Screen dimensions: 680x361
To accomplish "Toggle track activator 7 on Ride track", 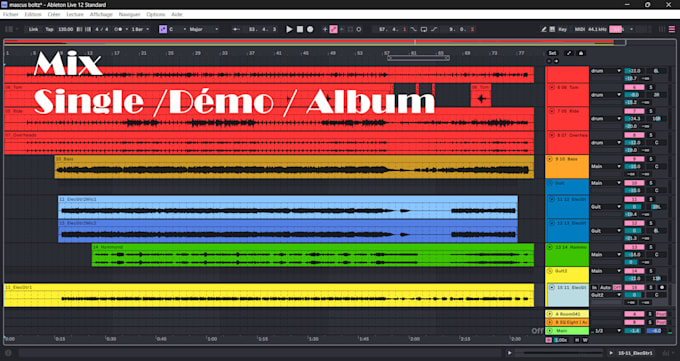I will (634, 111).
